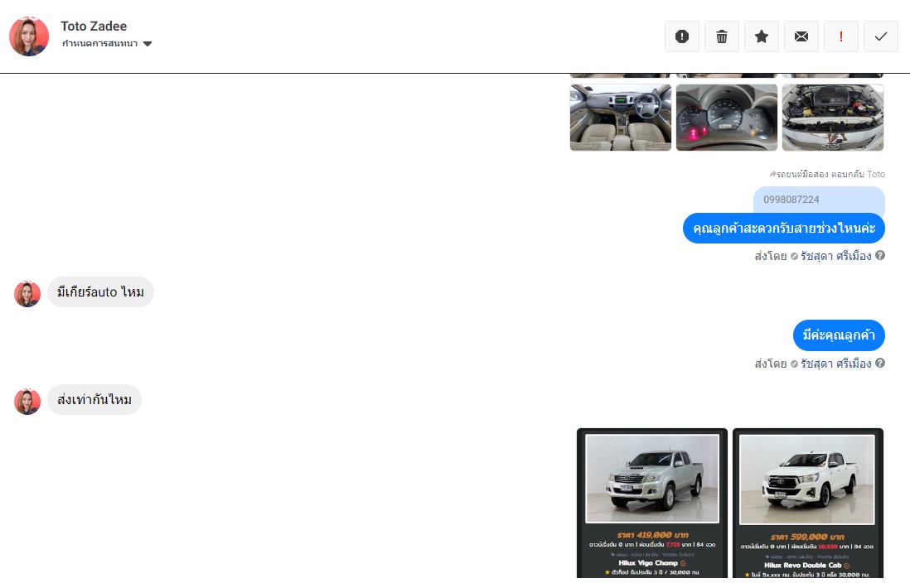910x588 pixels.
Task: Open the conversation assignment dropdown arrow
Action: pyautogui.click(x=148, y=44)
